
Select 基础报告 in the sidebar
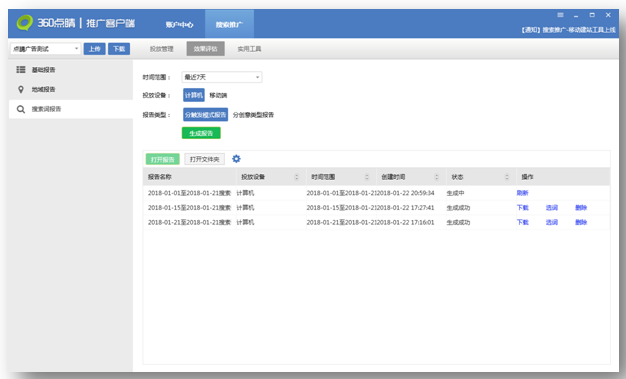[71, 70]
